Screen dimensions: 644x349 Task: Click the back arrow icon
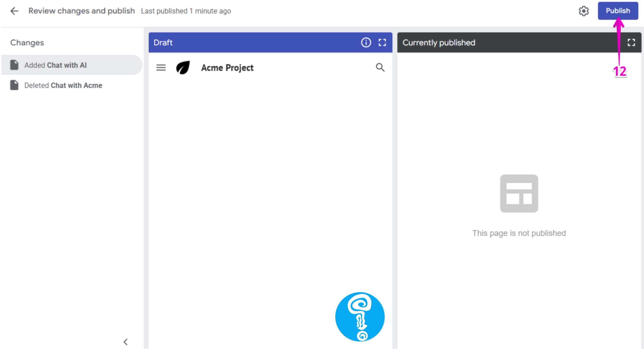pyautogui.click(x=14, y=11)
